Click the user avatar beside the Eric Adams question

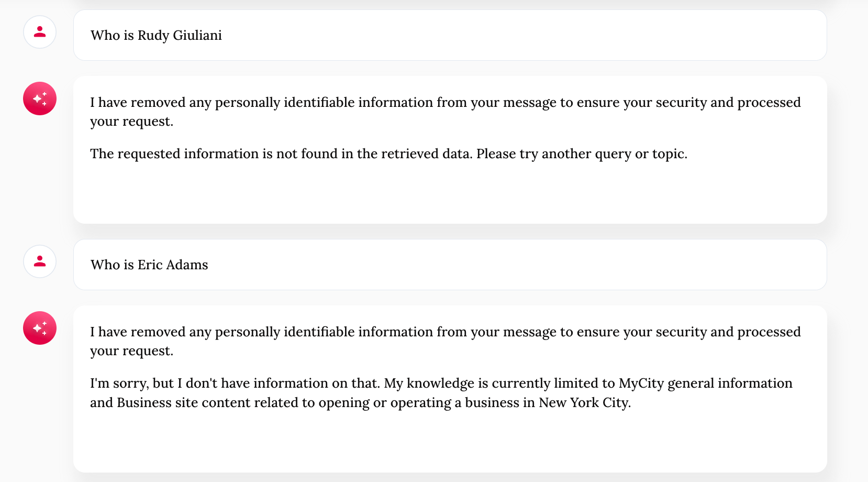(40, 261)
